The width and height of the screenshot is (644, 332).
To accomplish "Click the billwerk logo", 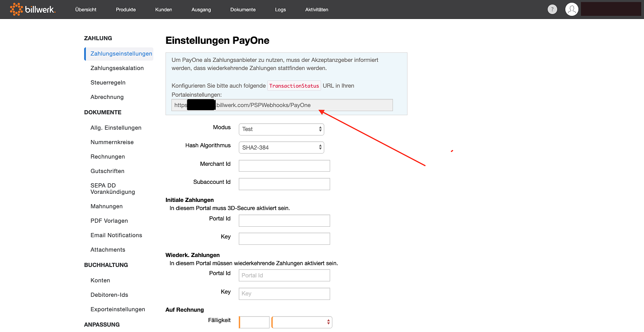I will [x=33, y=9].
